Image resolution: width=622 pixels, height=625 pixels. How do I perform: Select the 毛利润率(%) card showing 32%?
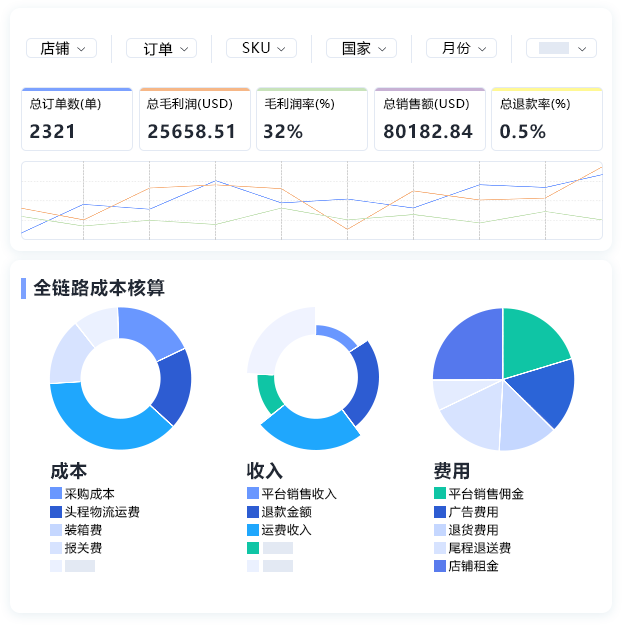coord(312,119)
